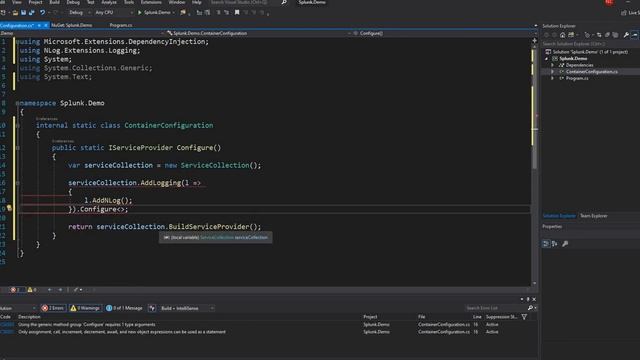Expand the Dependencies node
The width and height of the screenshot is (640, 360).
point(553,65)
